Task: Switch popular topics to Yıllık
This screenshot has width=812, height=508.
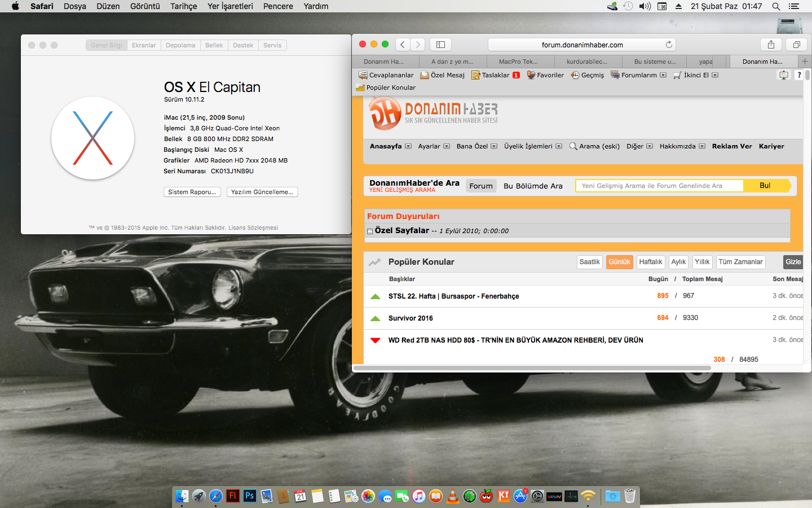Action: [x=702, y=262]
